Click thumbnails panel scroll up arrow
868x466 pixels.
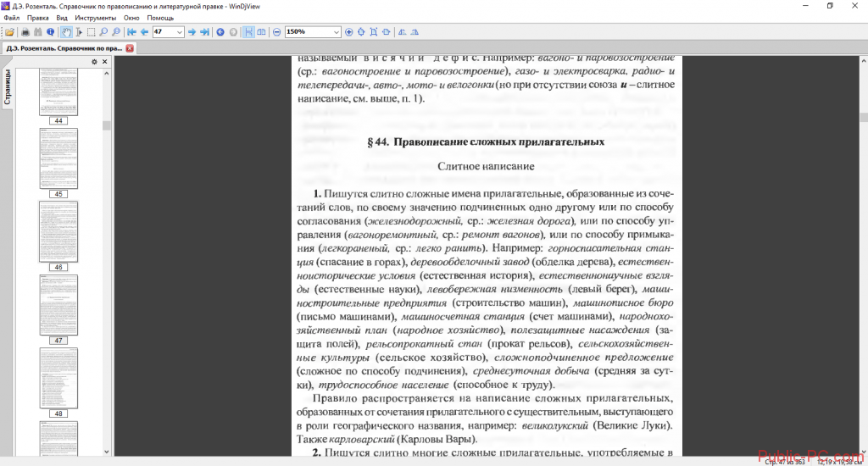106,73
